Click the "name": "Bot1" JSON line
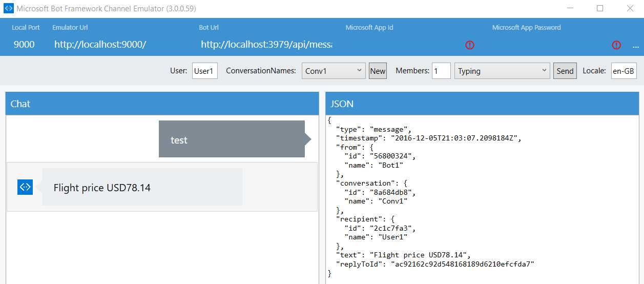Screen dimensions: 644x284 point(373,165)
